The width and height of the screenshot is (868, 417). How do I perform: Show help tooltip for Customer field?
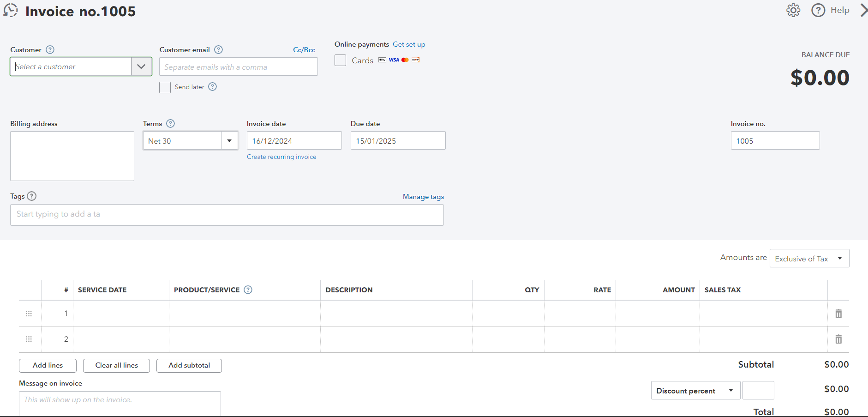click(x=50, y=50)
